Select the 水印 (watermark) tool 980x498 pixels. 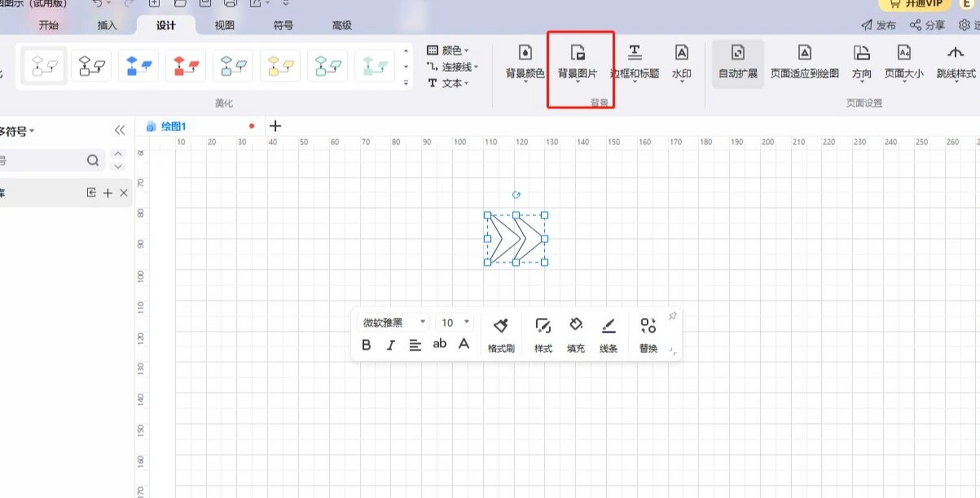click(681, 62)
